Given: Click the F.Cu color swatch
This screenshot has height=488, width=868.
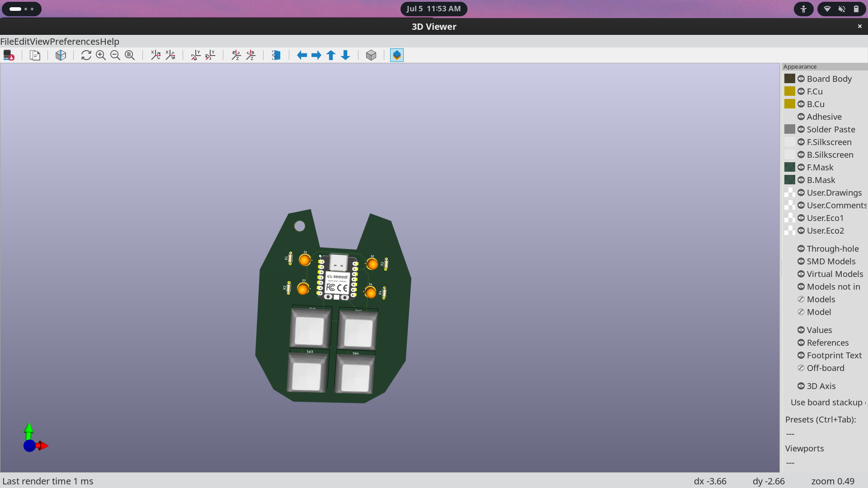Looking at the screenshot, I should coord(790,91).
